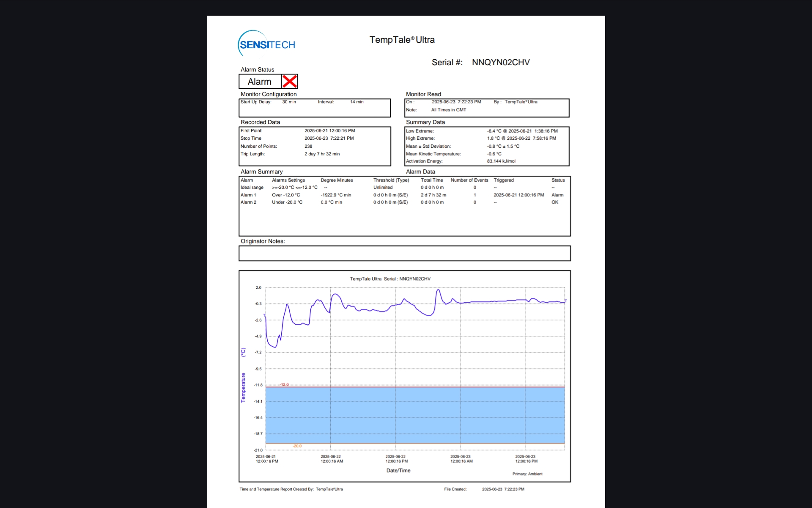Click 'Alarm 2' row label
812x508 pixels.
[248, 202]
